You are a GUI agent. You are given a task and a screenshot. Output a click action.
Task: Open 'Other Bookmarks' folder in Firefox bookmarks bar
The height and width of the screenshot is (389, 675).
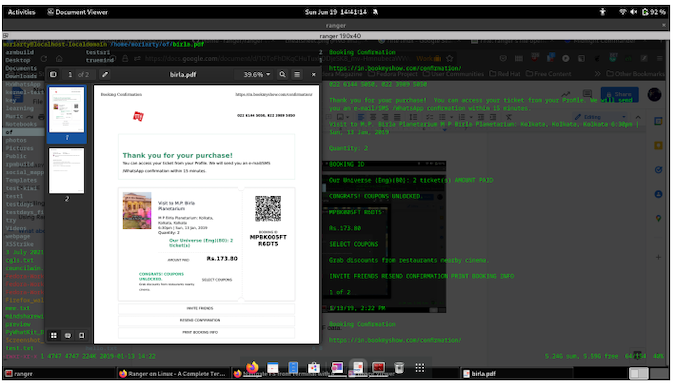point(635,74)
